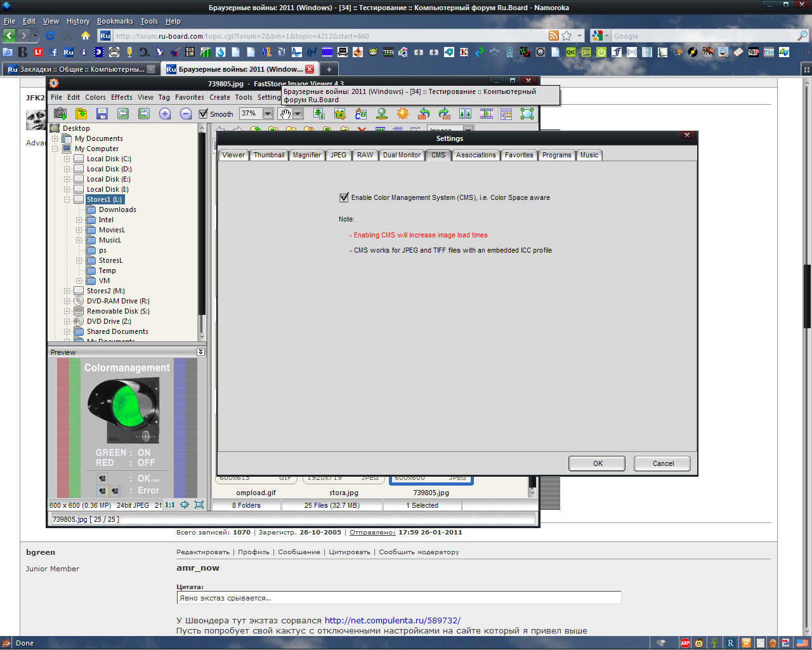812x650 pixels.
Task: Go to next image with green right arrow
Action: pos(144,114)
